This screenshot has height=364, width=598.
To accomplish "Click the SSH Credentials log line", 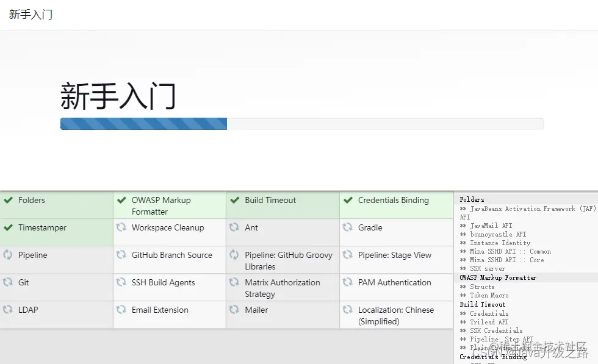I will [491, 330].
